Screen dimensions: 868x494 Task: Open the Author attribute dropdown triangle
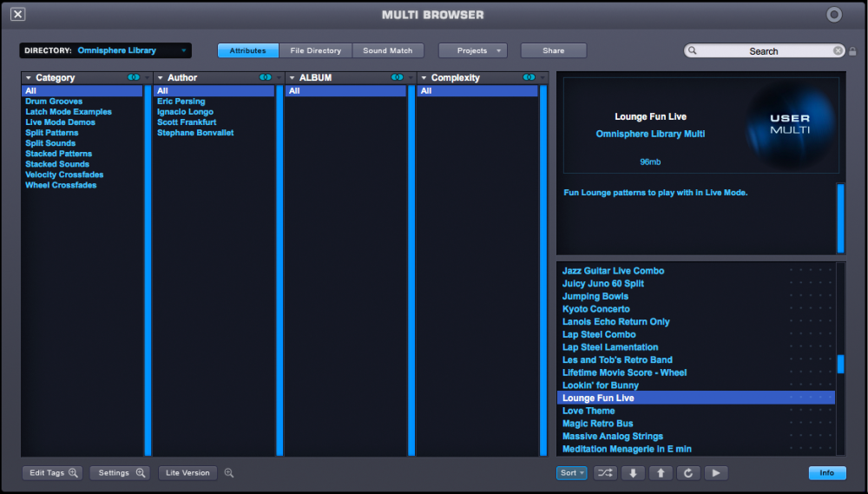click(x=161, y=78)
